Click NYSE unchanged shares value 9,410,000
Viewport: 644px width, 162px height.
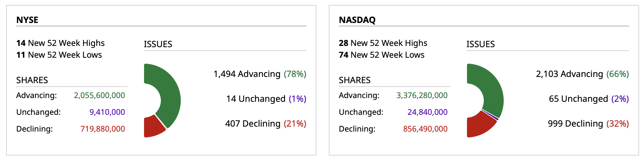point(107,112)
